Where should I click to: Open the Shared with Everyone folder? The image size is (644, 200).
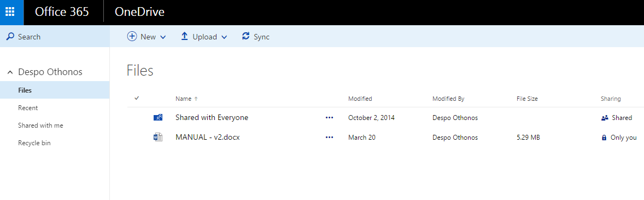pos(212,118)
